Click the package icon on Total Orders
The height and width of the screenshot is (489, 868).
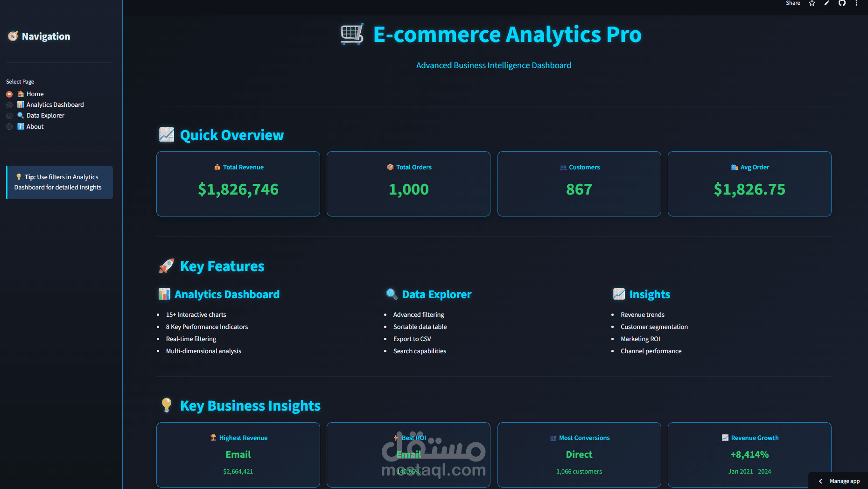390,167
